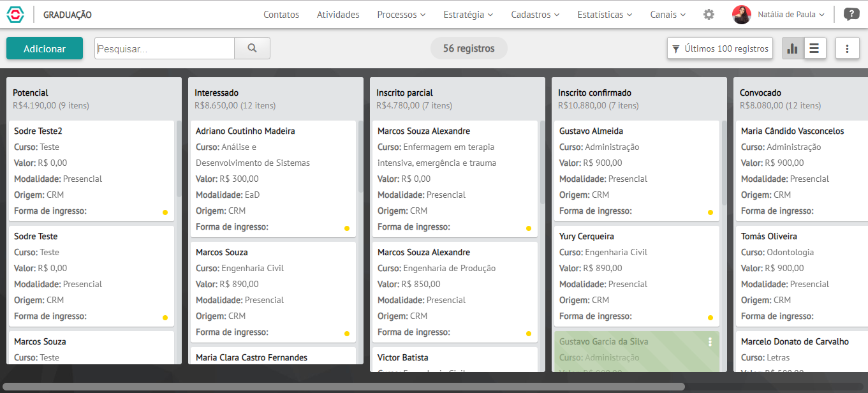Expand the Estatísticas menu
Screen dimensions: 868x393
[605, 15]
